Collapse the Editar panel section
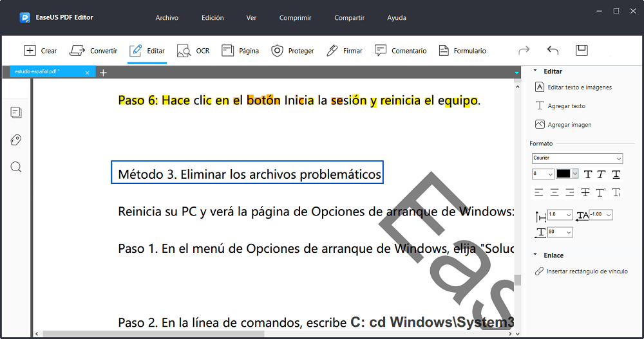The width and height of the screenshot is (644, 339). (x=535, y=71)
